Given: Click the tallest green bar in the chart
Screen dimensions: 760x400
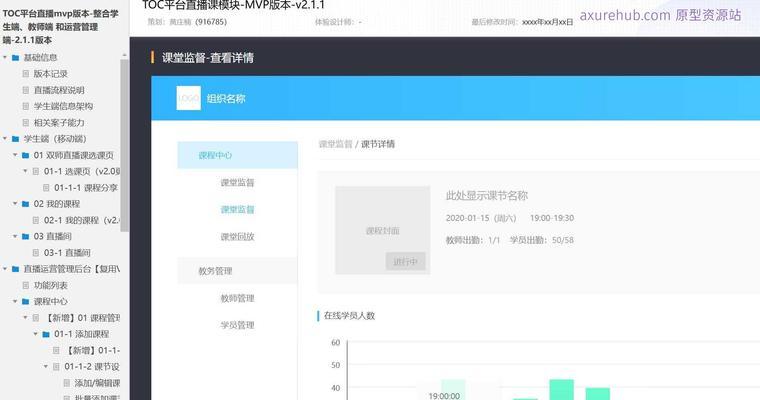Looking at the screenshot, I should [x=562, y=389].
